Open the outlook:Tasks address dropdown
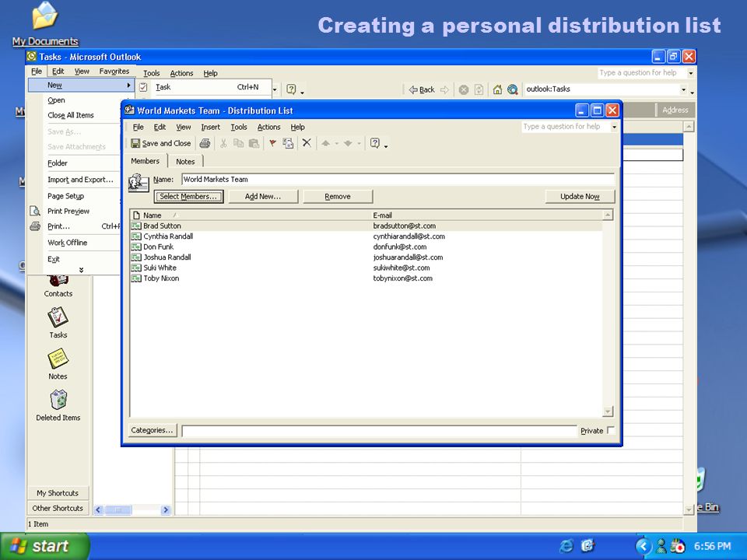This screenshot has width=747, height=560. click(683, 89)
